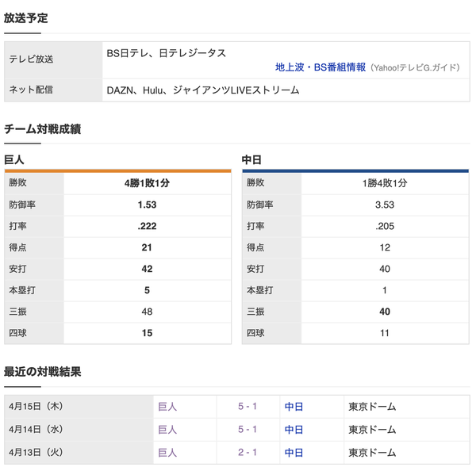Open 巨人 link in 4月13日 row
The height and width of the screenshot is (467, 476).
pos(167,453)
